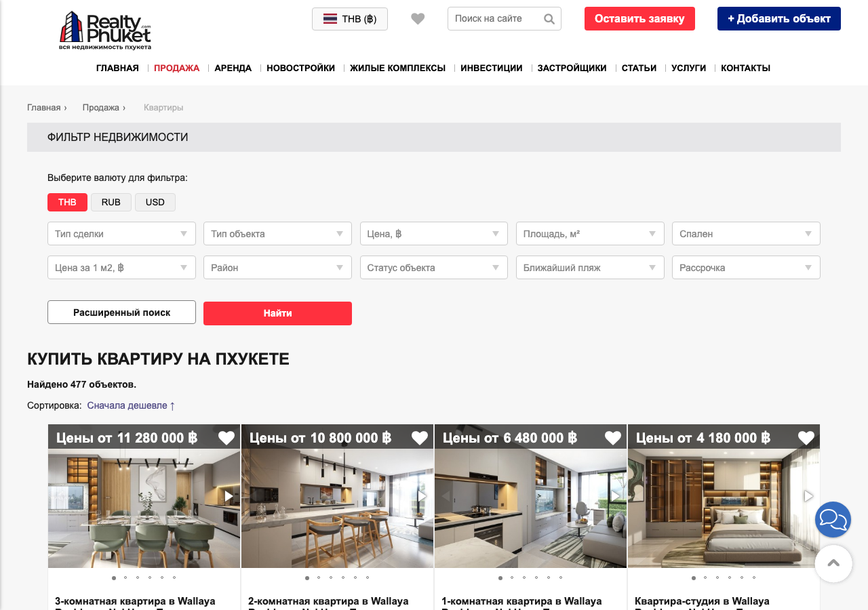Change sorting via Сначала дешевле link
Image resolution: width=868 pixels, height=610 pixels.
[131, 405]
